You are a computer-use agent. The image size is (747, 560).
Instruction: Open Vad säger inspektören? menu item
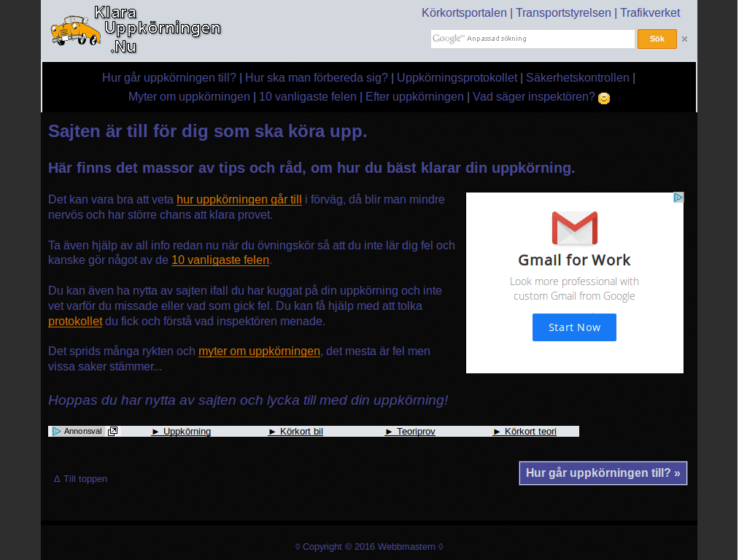click(x=533, y=97)
